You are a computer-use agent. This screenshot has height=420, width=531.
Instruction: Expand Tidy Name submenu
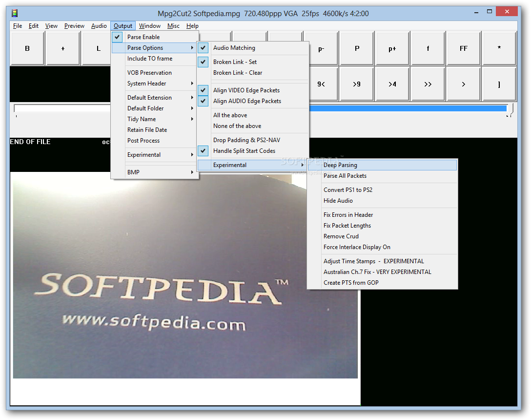pyautogui.click(x=155, y=119)
